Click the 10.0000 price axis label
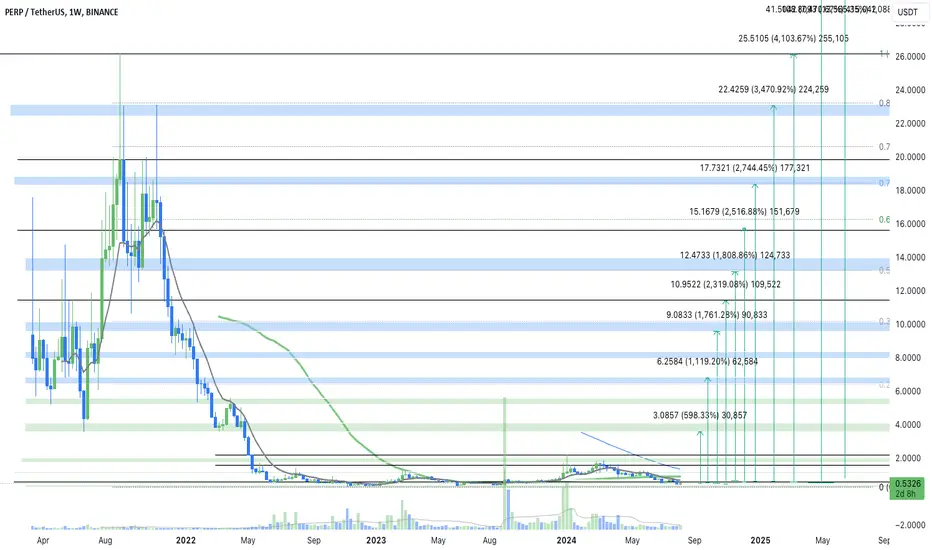This screenshot has width=932, height=550. [909, 325]
